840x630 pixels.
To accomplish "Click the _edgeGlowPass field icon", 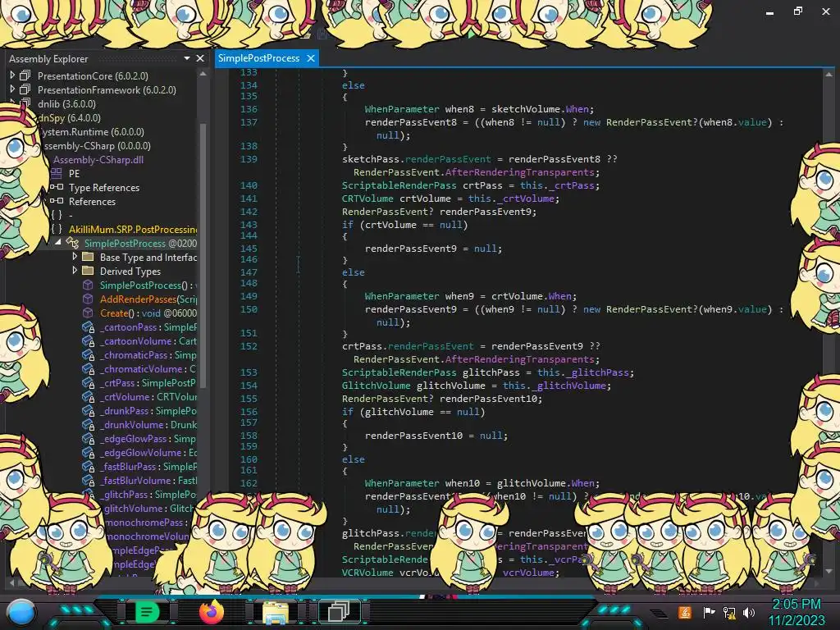I will click(x=88, y=438).
